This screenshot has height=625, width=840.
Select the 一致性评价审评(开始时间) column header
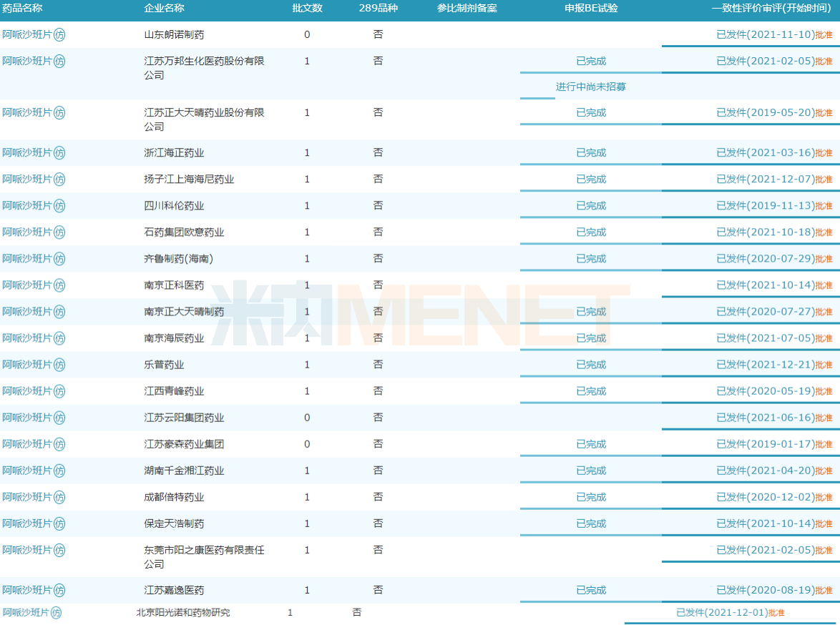pyautogui.click(x=771, y=8)
